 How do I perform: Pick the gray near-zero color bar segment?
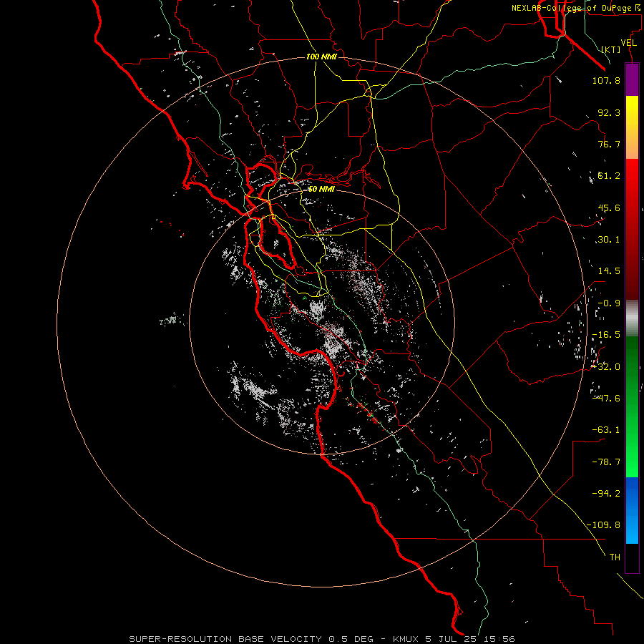(632, 318)
